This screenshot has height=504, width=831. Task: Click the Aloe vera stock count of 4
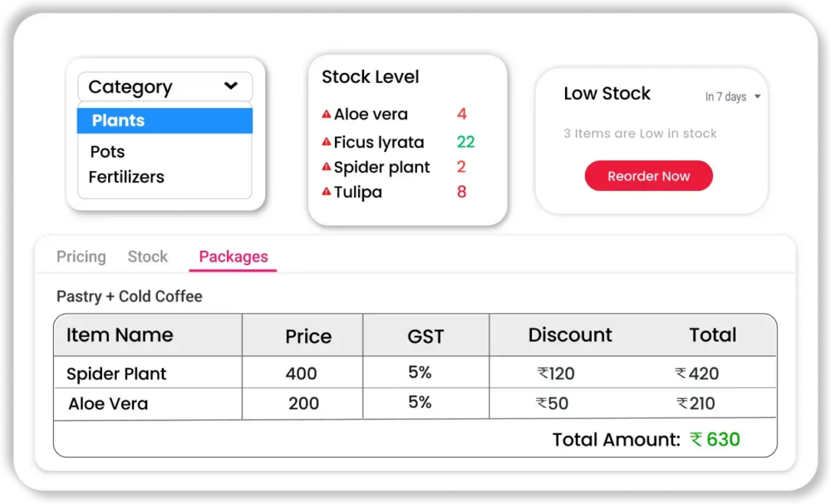pyautogui.click(x=461, y=114)
